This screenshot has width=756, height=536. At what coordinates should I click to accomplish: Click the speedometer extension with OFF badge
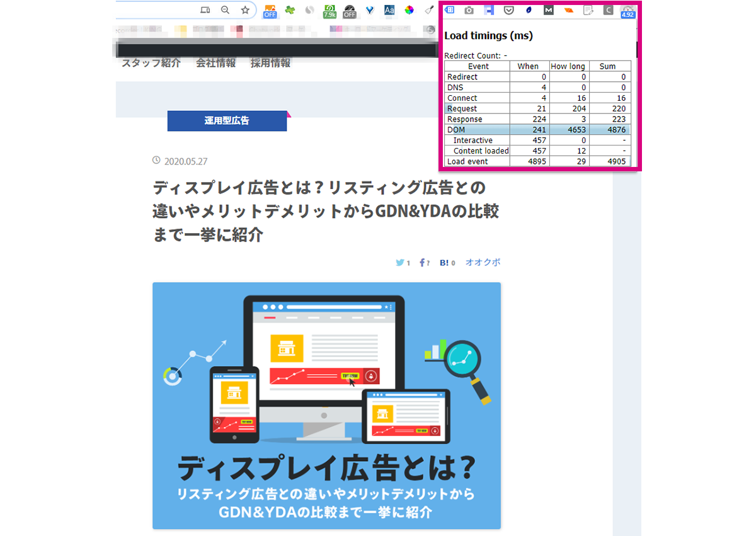pyautogui.click(x=350, y=11)
